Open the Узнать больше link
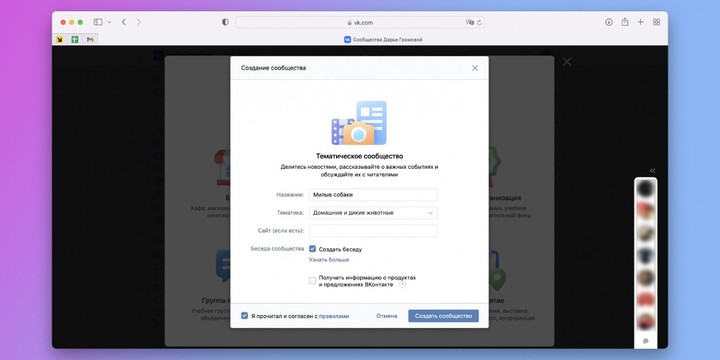Screen dimensions: 720x360 329,260
